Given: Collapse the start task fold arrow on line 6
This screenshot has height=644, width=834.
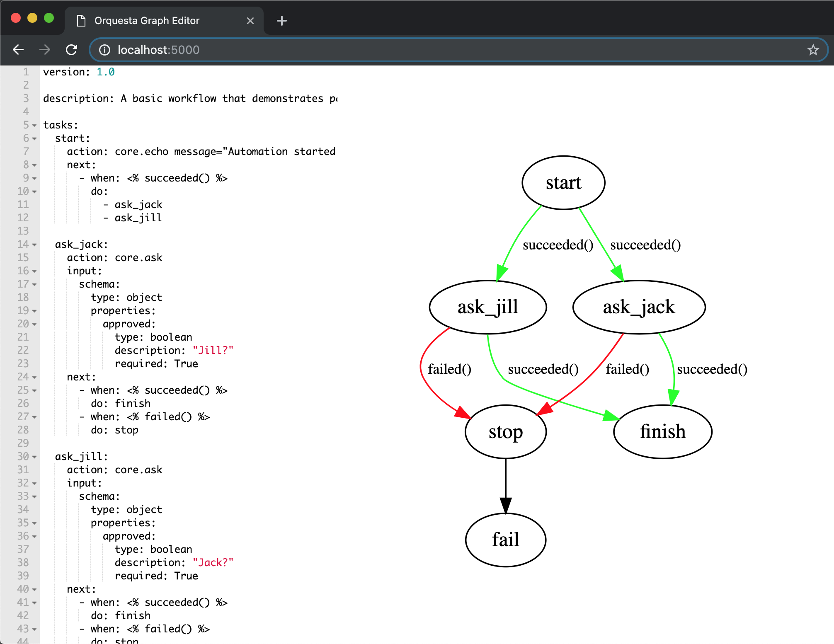Looking at the screenshot, I should (x=34, y=138).
